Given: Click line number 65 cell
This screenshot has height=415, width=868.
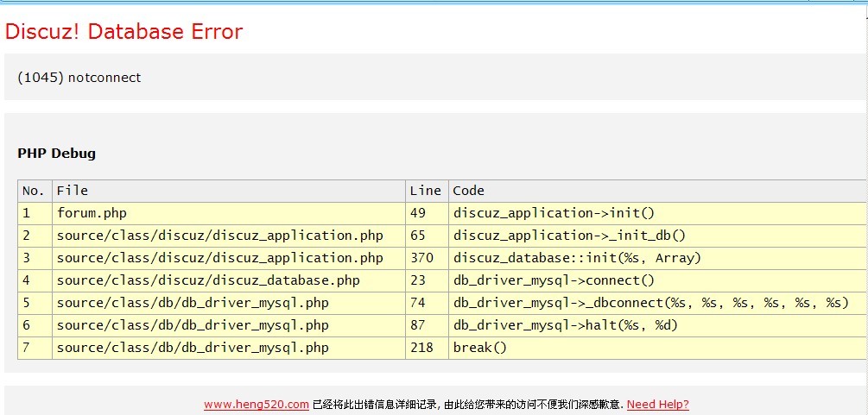Looking at the screenshot, I should click(x=427, y=236).
